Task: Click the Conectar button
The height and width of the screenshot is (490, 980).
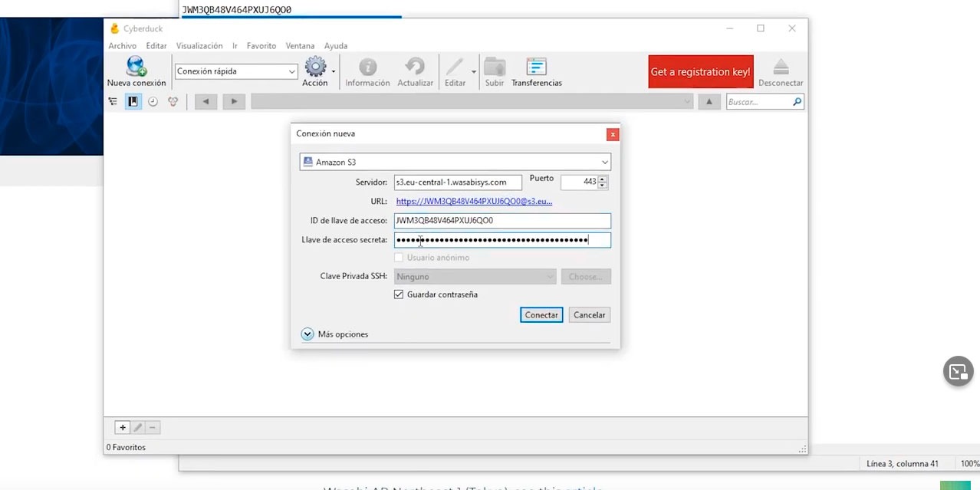Action: point(541,315)
